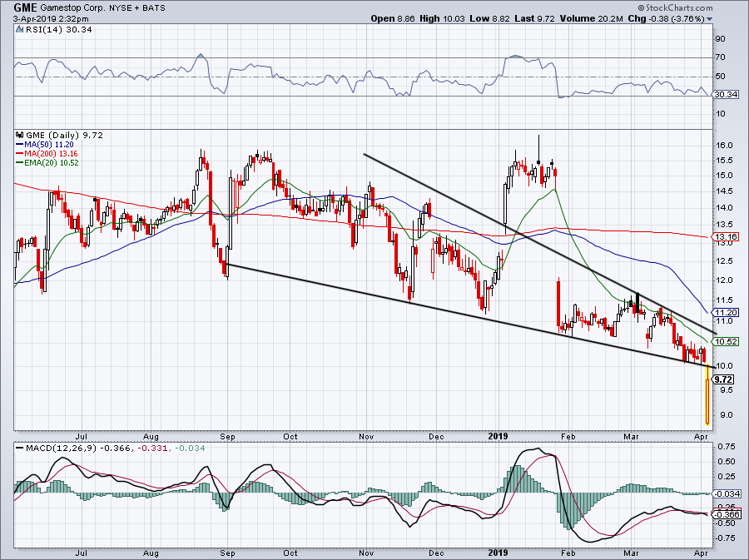
Task: Click the EMA(20) 10.52 legend entry
Action: coord(47,163)
